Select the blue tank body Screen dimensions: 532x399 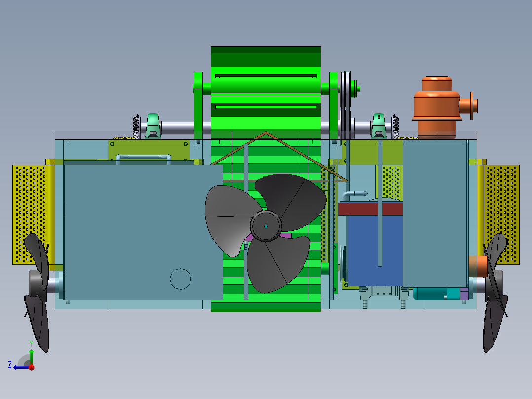(x=375, y=250)
